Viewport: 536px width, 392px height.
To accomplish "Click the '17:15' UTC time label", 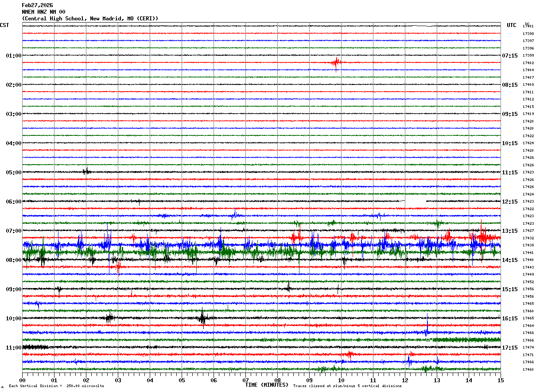I will 510,348.
